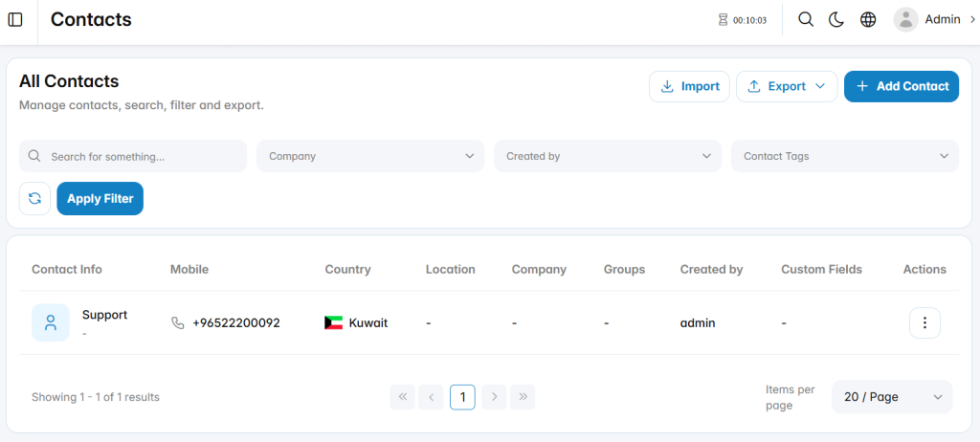The height and width of the screenshot is (442, 980).
Task: Expand the Admin user menu chevron
Action: 972,20
